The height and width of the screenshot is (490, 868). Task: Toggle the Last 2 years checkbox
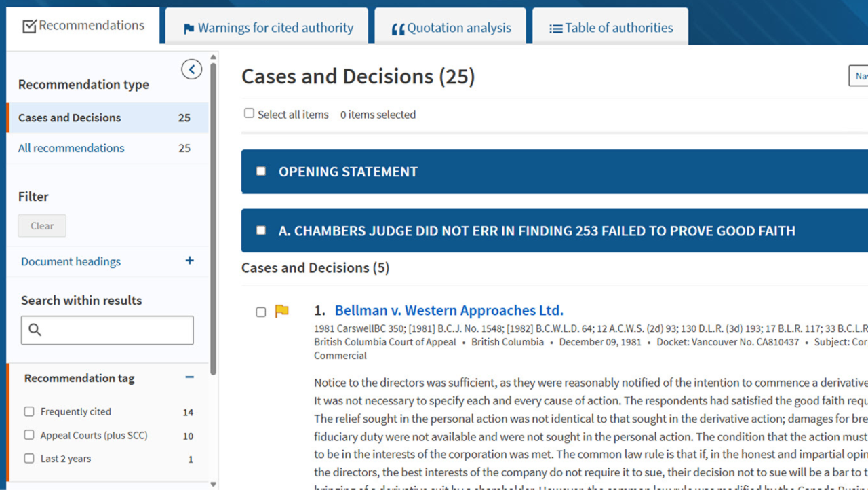(29, 458)
